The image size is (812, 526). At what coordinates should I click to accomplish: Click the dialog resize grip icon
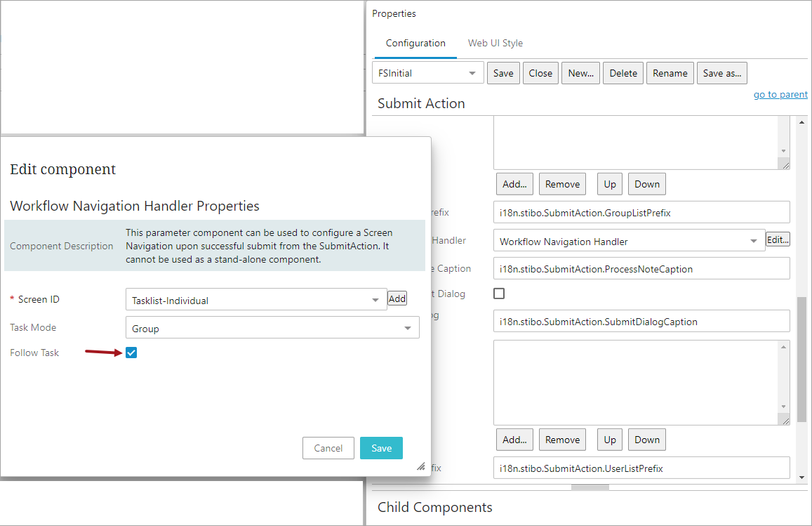(x=421, y=466)
